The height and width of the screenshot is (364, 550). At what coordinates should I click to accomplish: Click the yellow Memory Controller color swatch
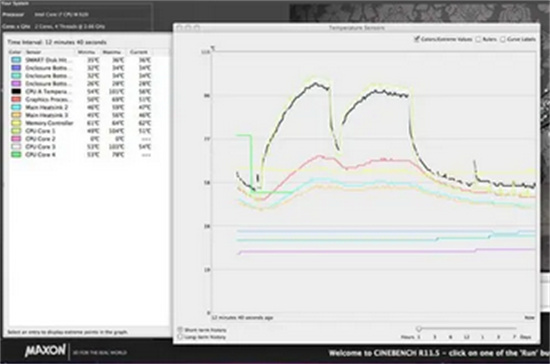[x=16, y=123]
